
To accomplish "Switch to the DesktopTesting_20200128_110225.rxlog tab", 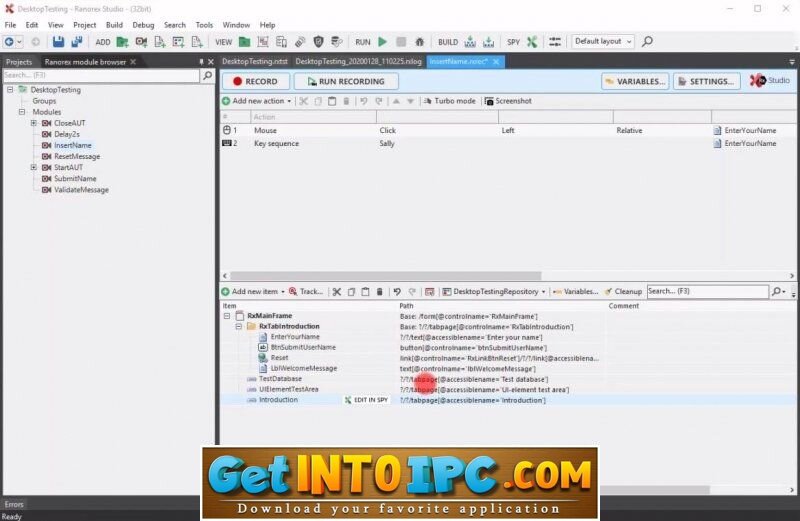I will tap(358, 61).
